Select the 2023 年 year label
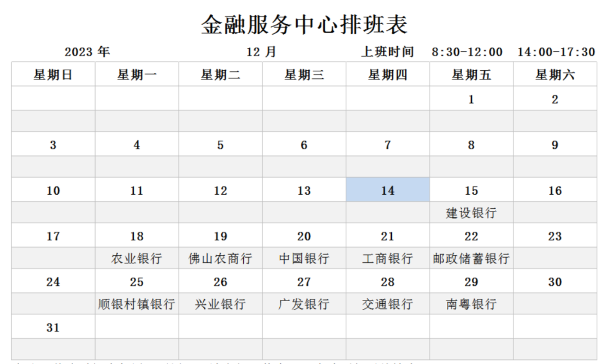The width and height of the screenshot is (608, 364). (87, 52)
